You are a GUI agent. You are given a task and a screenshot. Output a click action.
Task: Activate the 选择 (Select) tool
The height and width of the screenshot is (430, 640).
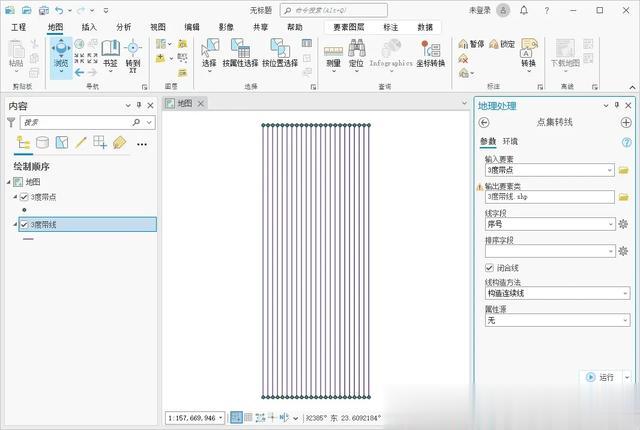point(209,54)
